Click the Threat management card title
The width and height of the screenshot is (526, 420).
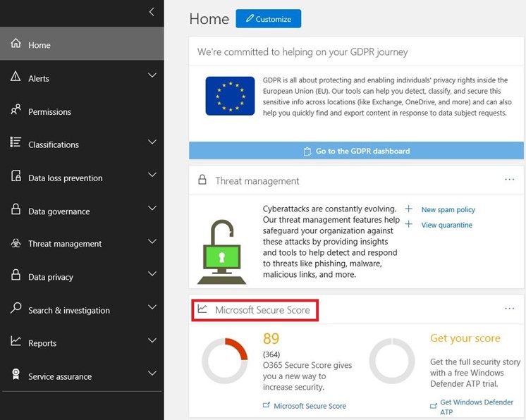[x=257, y=181]
